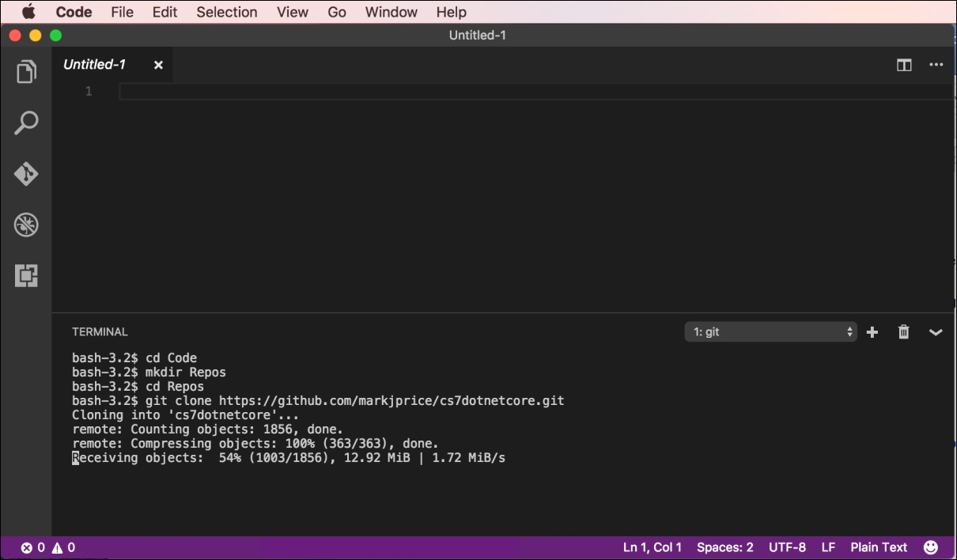
Task: Open the Search view in the activity bar
Action: pyautogui.click(x=26, y=123)
